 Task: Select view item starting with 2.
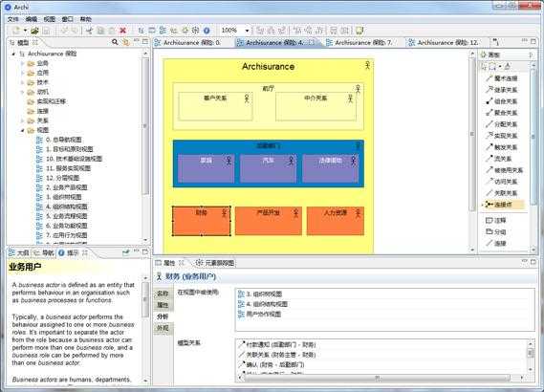coord(62,187)
